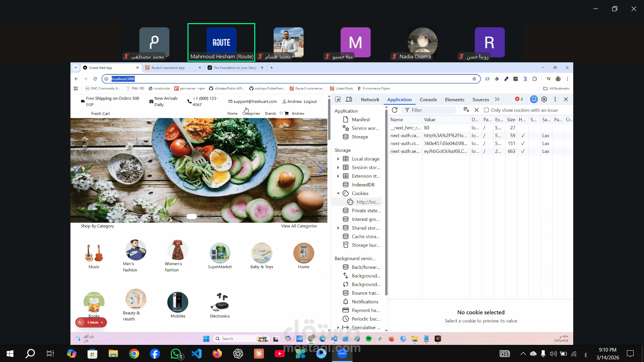This screenshot has width=644, height=362.
Task: Open the View All Categories link
Action: pos(299,226)
